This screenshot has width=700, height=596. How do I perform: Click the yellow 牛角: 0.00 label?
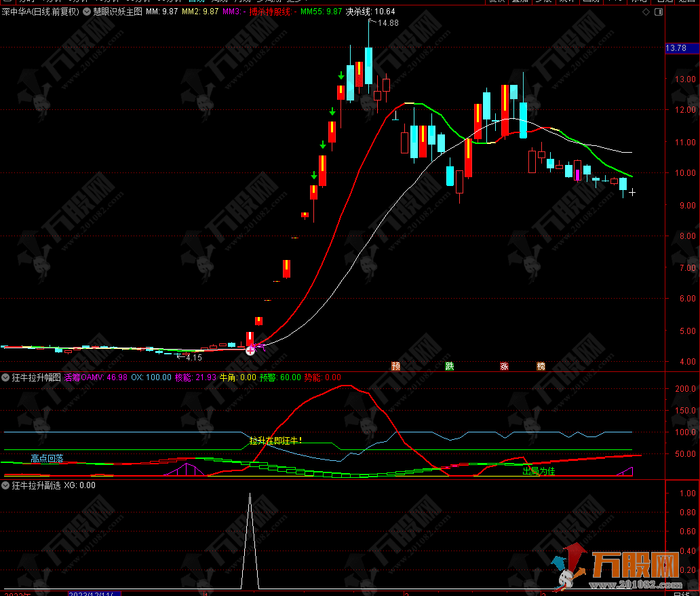(x=238, y=377)
